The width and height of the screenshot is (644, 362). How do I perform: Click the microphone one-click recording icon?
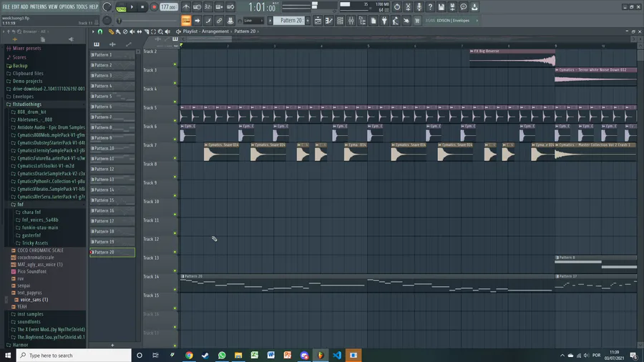(419, 7)
